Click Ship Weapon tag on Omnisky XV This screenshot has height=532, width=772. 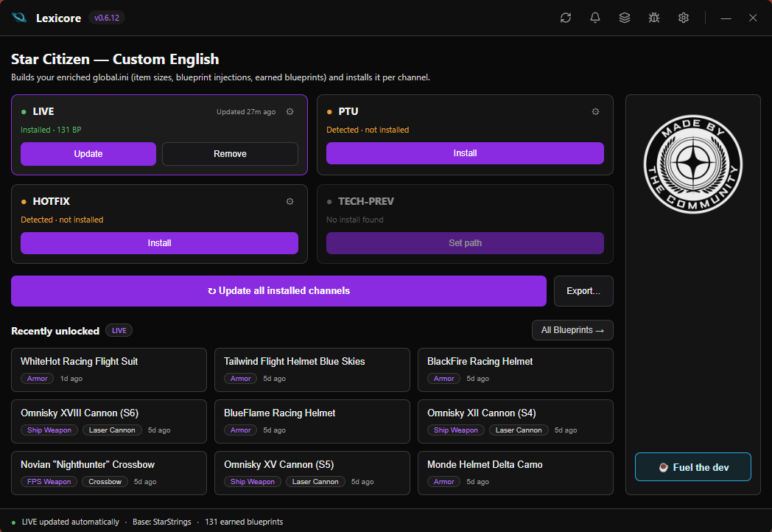253,482
